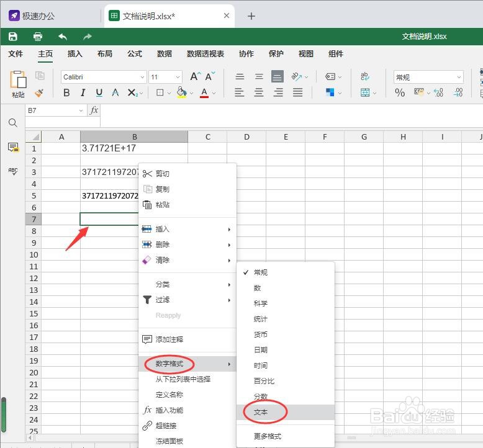
Task: Select 文本 number format in submenu
Action: point(285,412)
